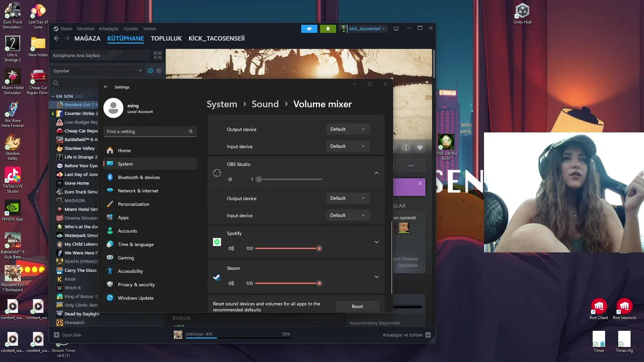Click the Volume mixer vertical scrollbar
This screenshot has height=362, width=644.
pyautogui.click(x=392, y=257)
